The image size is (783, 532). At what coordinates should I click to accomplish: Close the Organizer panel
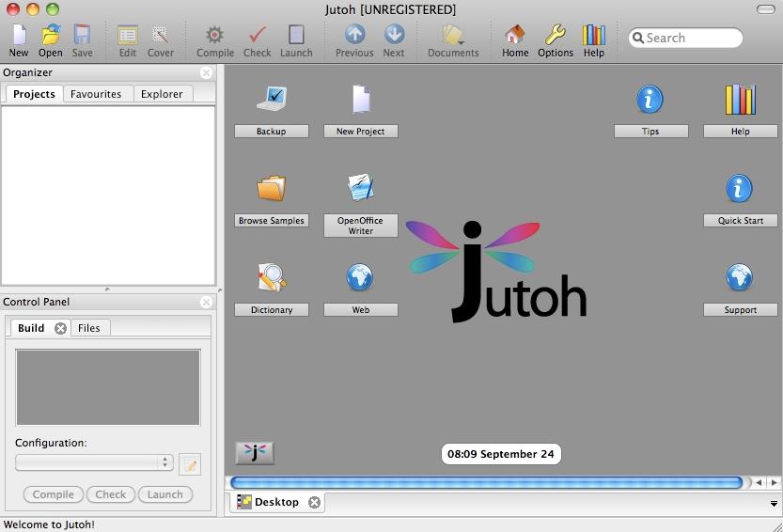[206, 73]
